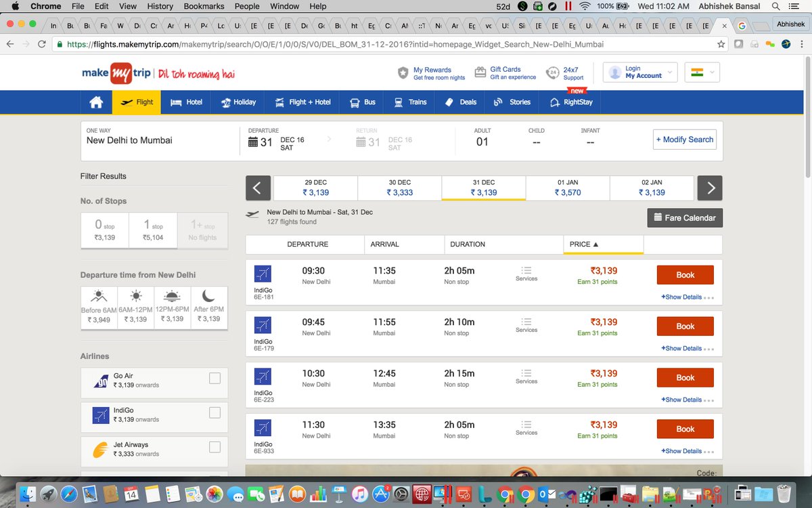
Task: Open Deals tab
Action: tap(460, 102)
